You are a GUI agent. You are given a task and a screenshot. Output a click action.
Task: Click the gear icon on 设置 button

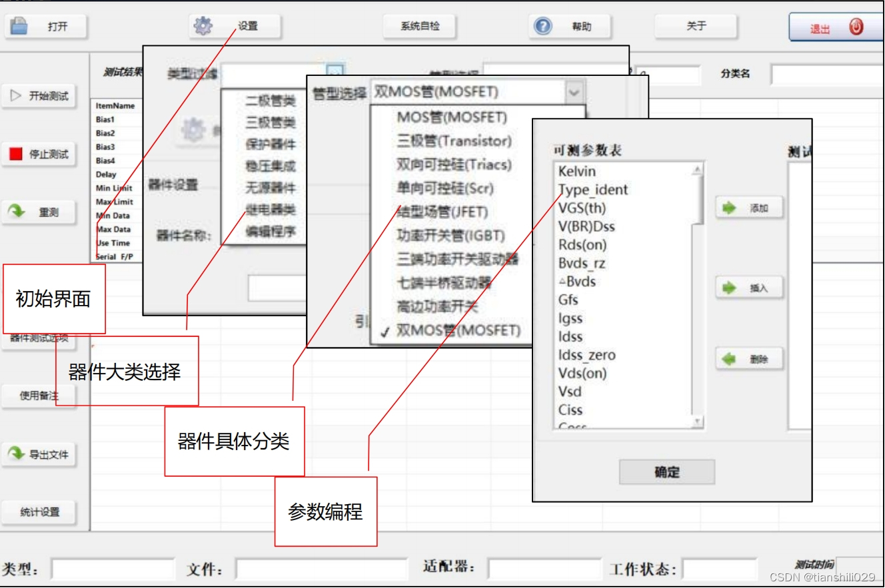[x=203, y=26]
